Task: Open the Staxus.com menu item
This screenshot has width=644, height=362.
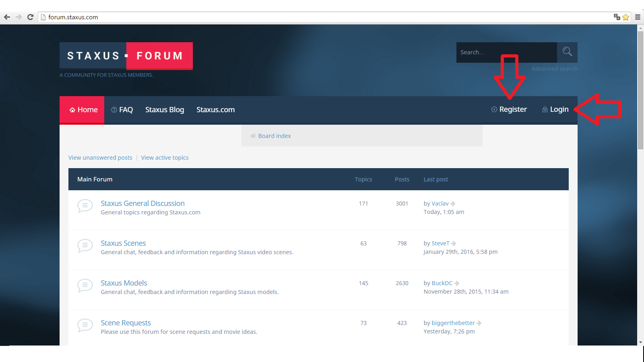Action: point(216,110)
